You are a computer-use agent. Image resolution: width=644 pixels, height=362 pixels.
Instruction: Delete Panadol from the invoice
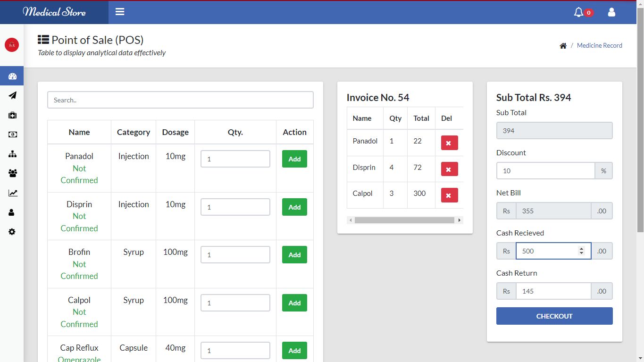point(449,143)
